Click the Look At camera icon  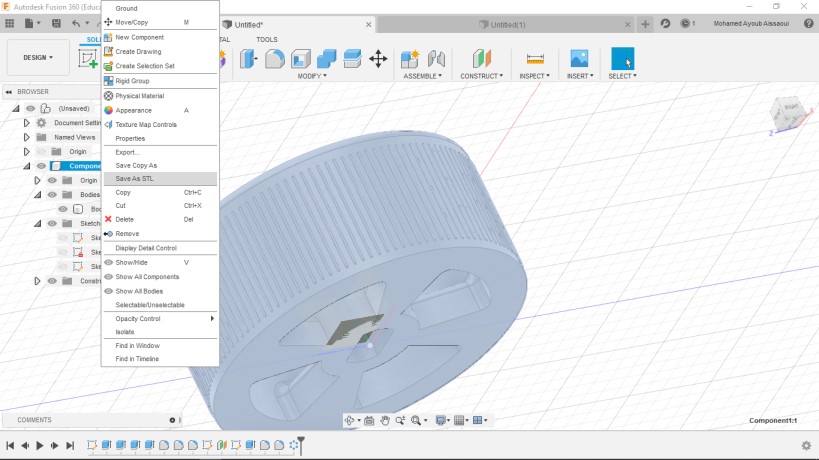coord(369,420)
